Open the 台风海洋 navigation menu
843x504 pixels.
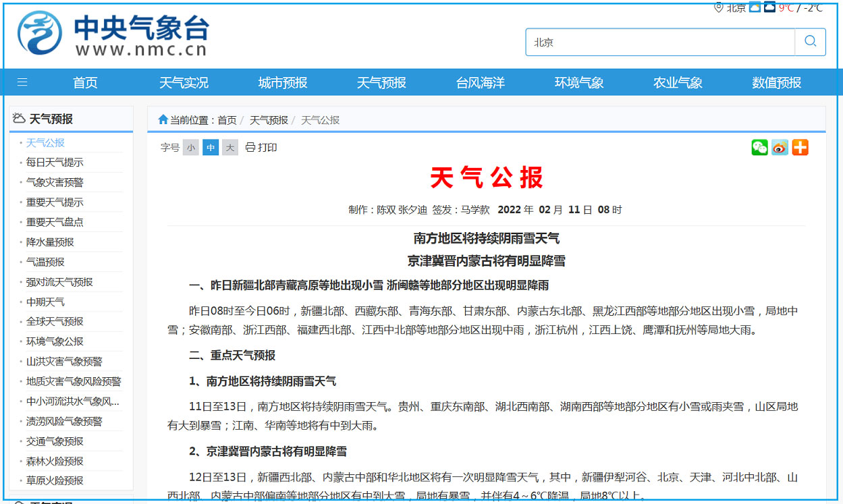tap(480, 83)
